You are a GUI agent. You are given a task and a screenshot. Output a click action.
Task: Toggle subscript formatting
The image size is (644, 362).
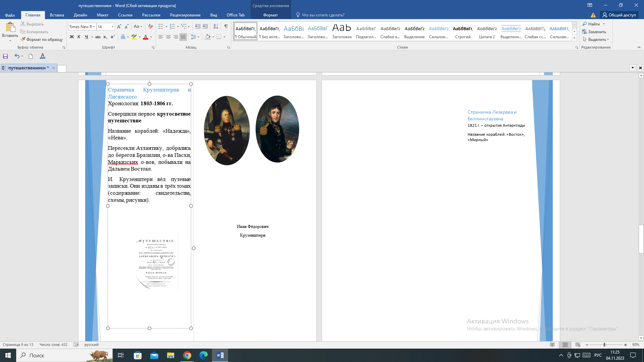coord(105,37)
